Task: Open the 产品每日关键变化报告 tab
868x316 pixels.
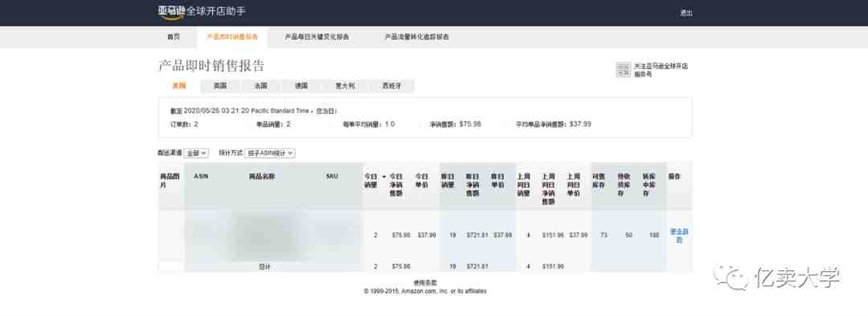Action: (317, 37)
